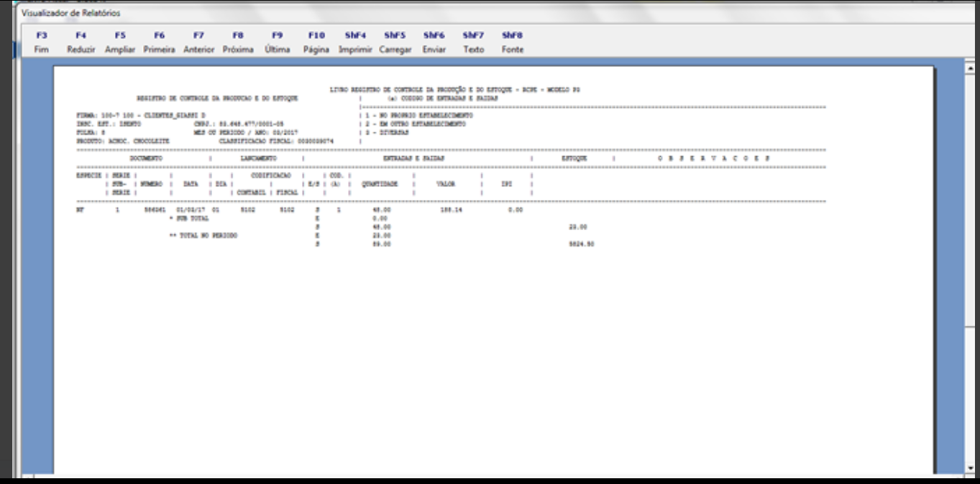This screenshot has height=484, width=980.
Task: Click vertical scrollbar down arrow
Action: point(970,468)
